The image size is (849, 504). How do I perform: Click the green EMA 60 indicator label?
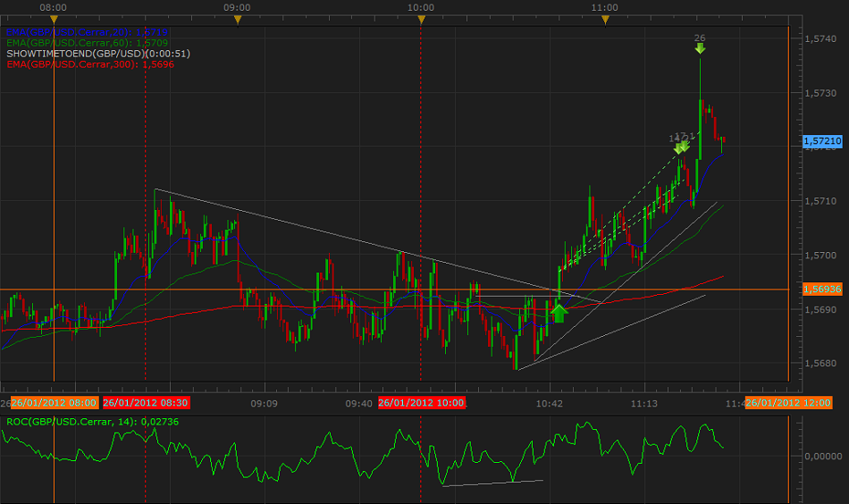[x=85, y=42]
